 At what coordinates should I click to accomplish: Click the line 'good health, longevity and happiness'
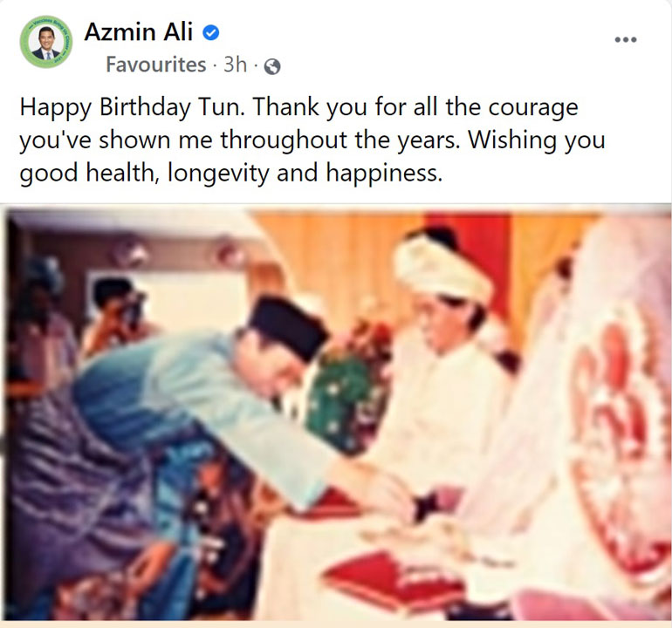230,174
